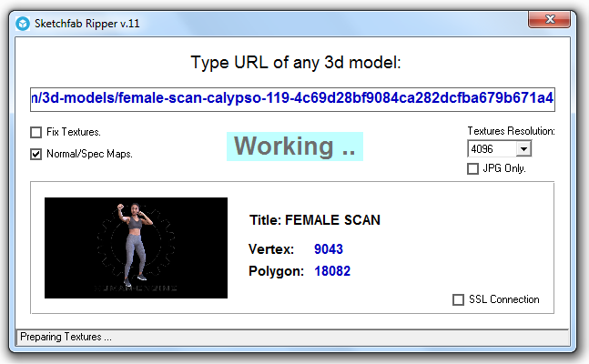Click the Working .. status button

coord(294,146)
